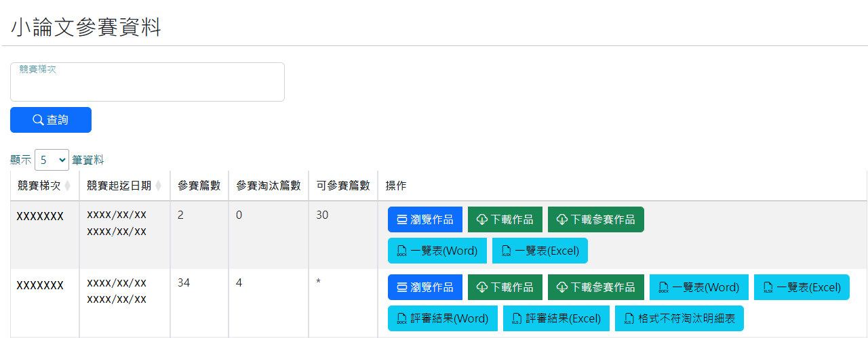This screenshot has height=338, width=868.
Task: Download first row 一覽表(Excel) file
Action: pyautogui.click(x=540, y=251)
